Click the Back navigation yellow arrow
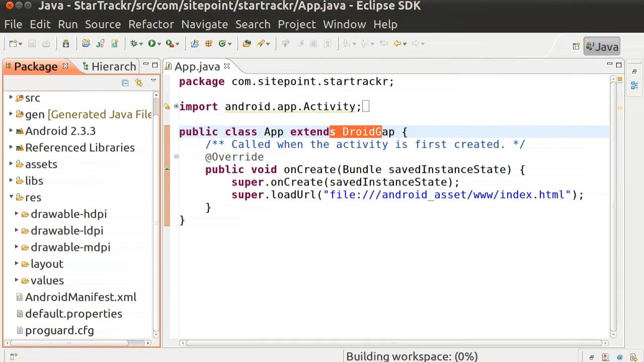Viewport: 644px width, 362px height. [397, 44]
